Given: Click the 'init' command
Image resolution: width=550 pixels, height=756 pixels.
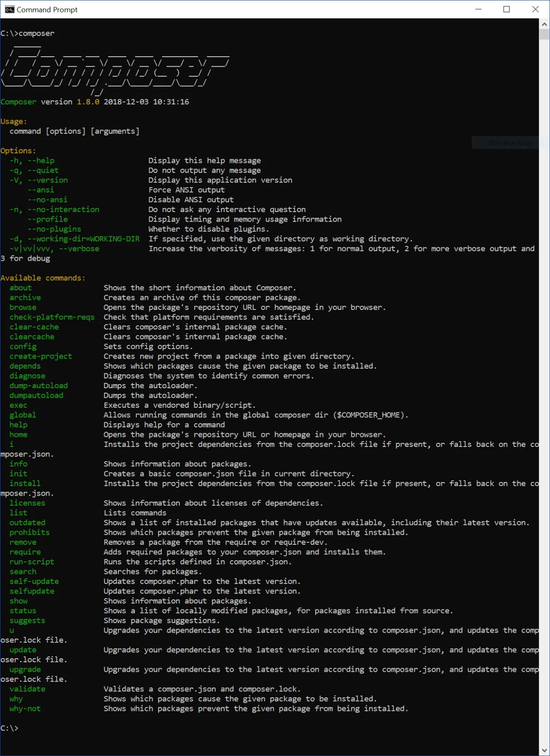Looking at the screenshot, I should pyautogui.click(x=18, y=474).
